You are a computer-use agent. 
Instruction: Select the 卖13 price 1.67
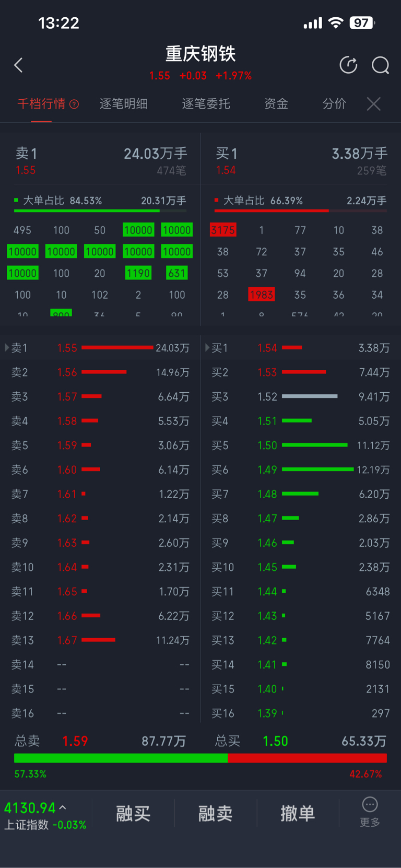click(x=67, y=640)
